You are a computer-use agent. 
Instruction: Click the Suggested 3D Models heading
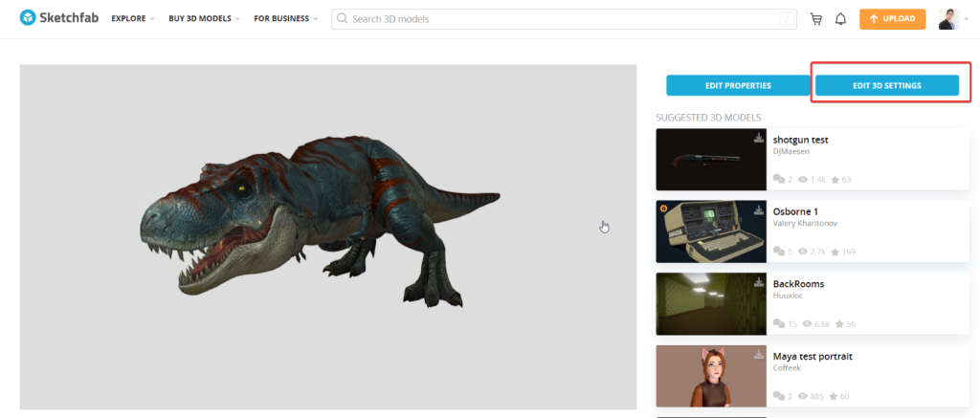(x=708, y=118)
